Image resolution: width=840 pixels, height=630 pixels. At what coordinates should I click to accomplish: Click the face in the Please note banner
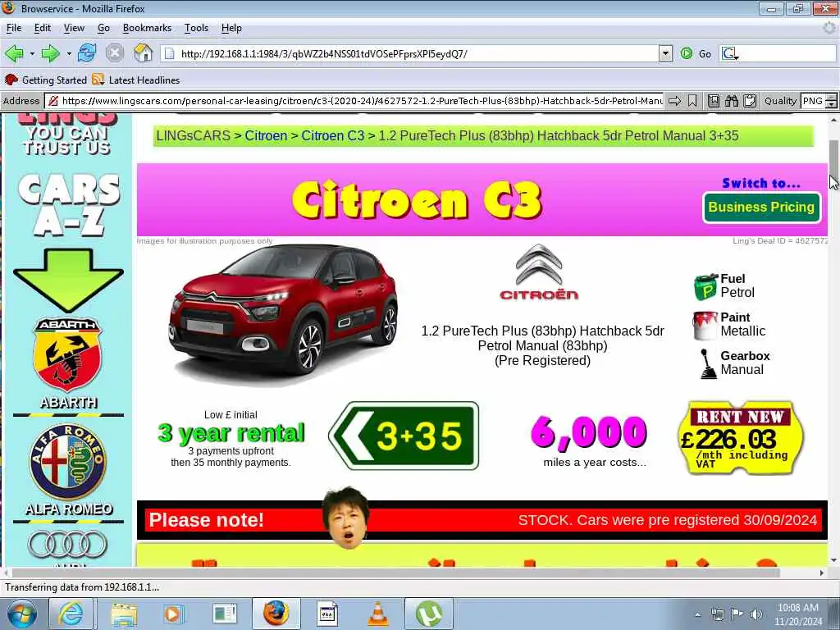[347, 518]
